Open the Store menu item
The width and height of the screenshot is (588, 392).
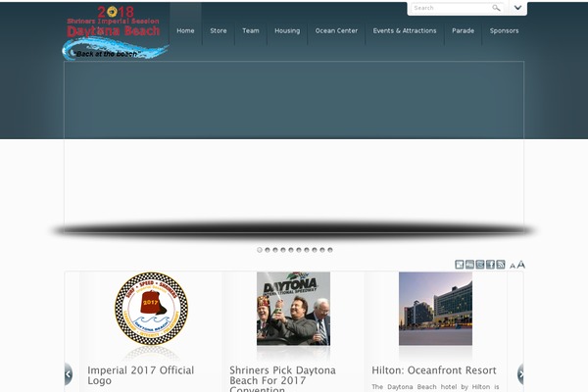(219, 30)
